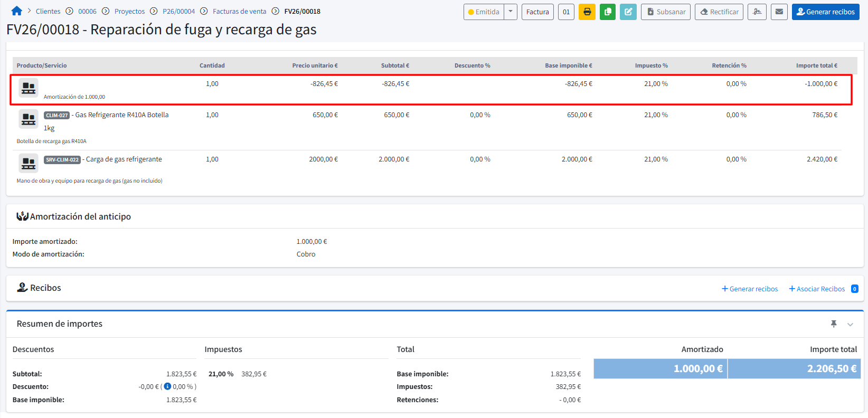Collapse the Resumen de importes section

tap(850, 325)
